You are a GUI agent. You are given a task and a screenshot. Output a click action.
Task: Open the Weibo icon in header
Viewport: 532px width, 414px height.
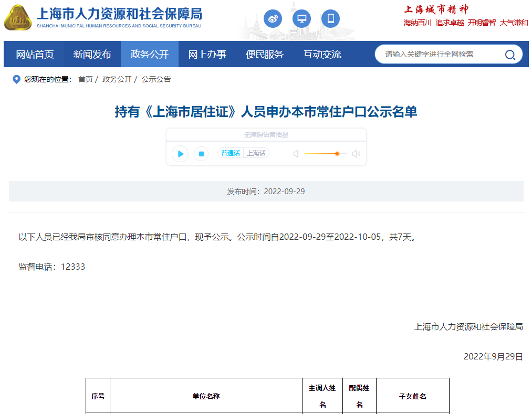(273, 19)
